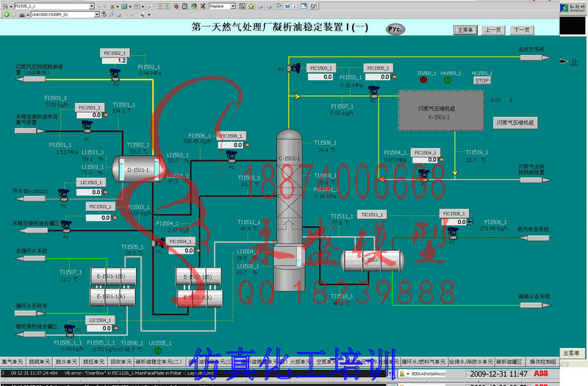Open the 操作控制组 tab
Screen dimensions: 588x386
click(542, 362)
